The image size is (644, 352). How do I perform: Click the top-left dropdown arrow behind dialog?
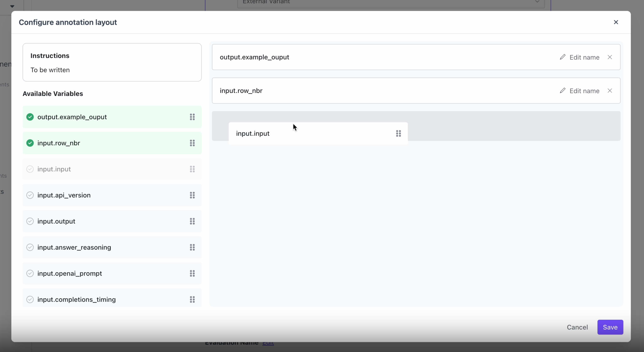coord(12,6)
